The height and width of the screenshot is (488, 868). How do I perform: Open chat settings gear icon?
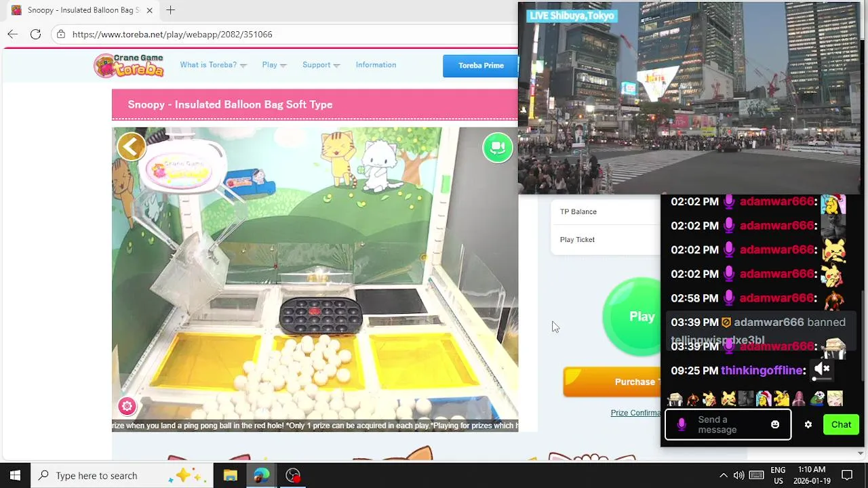(x=808, y=425)
